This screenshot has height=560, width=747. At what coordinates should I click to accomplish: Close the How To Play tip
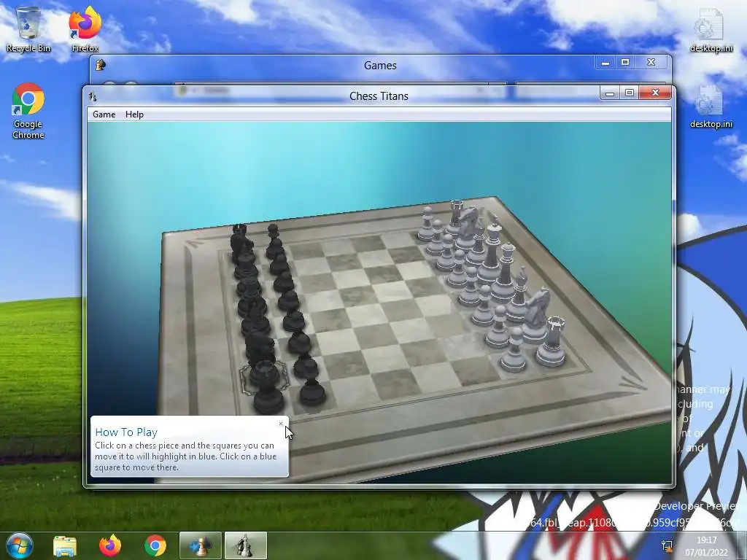pos(281,424)
